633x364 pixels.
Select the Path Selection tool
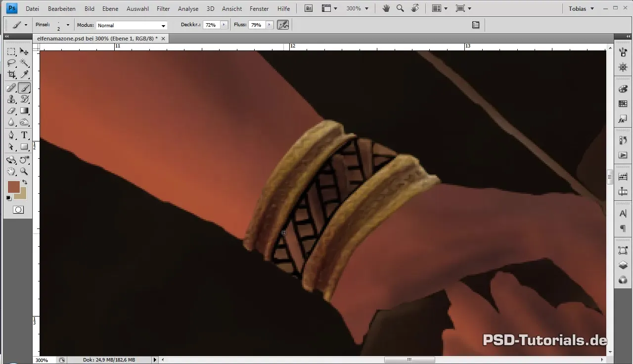tap(11, 147)
